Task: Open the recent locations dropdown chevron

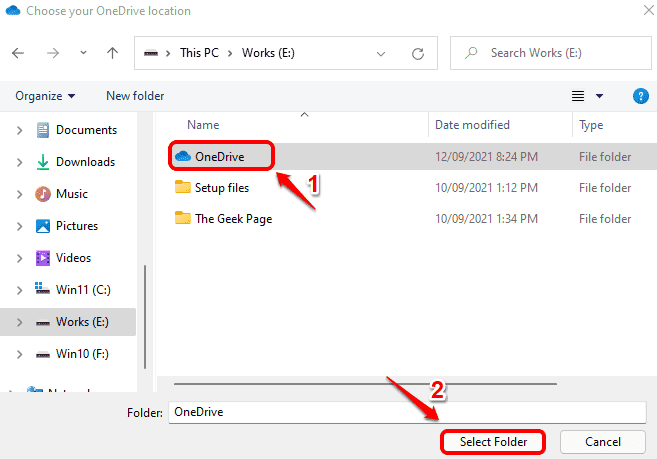Action: pos(83,53)
